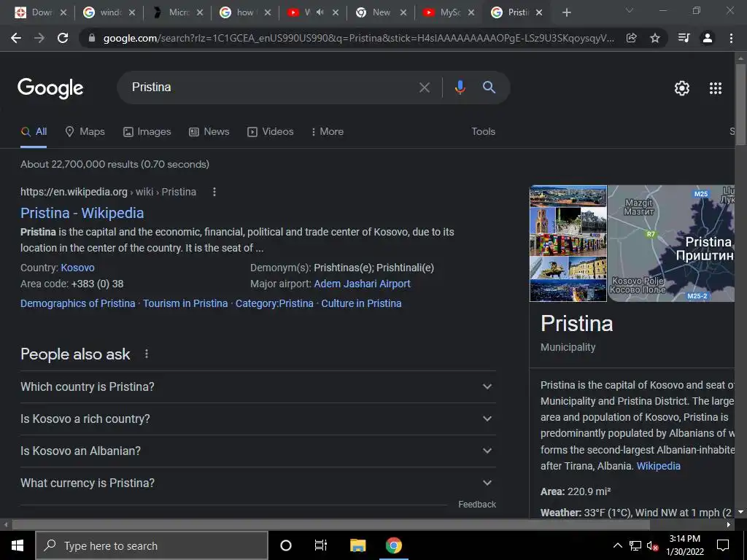Open Cortana circle on taskbar
Image resolution: width=747 pixels, height=560 pixels.
(286, 545)
